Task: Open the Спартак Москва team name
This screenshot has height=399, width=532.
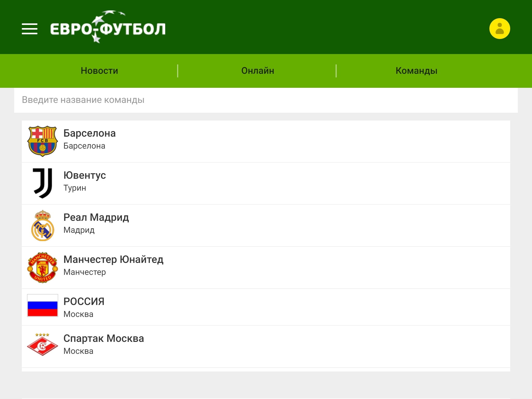Action: coord(104,338)
